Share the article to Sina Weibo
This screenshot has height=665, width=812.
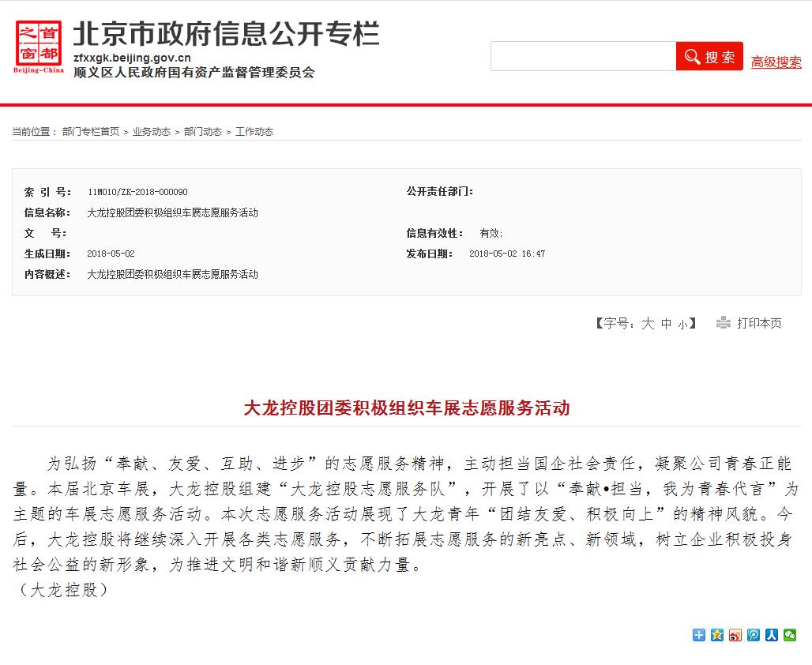[735, 635]
